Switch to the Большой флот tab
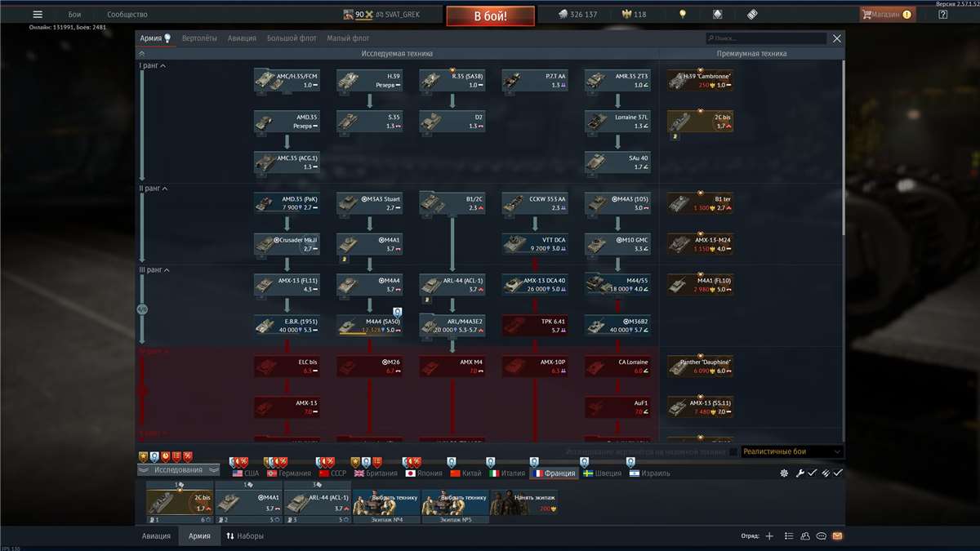 [x=292, y=38]
